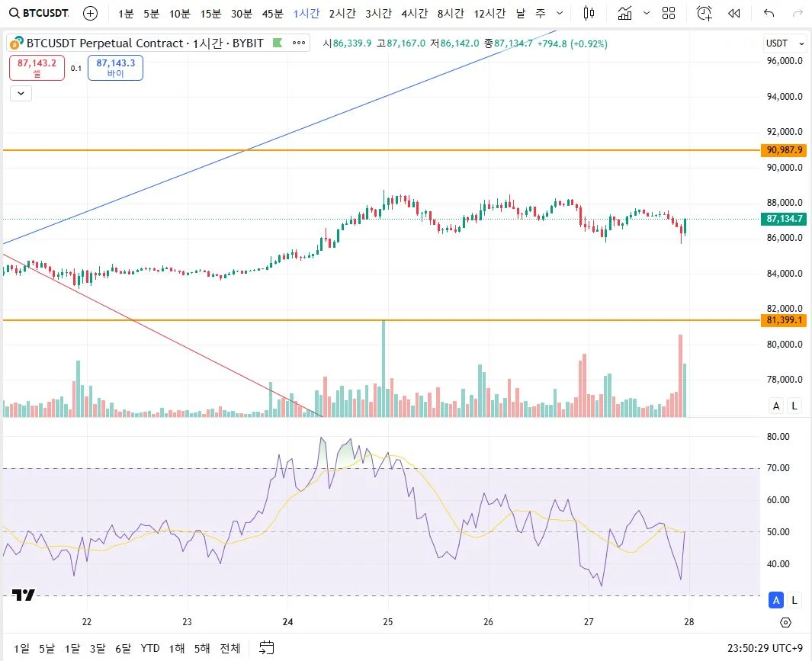Select the 날 (daily) interval
Image resolution: width=812 pixels, height=661 pixels.
click(521, 14)
